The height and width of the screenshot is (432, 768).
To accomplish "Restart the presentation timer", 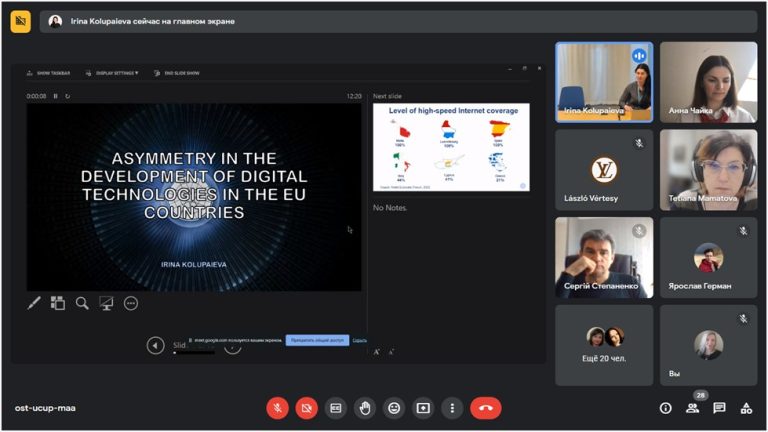I will (x=68, y=96).
